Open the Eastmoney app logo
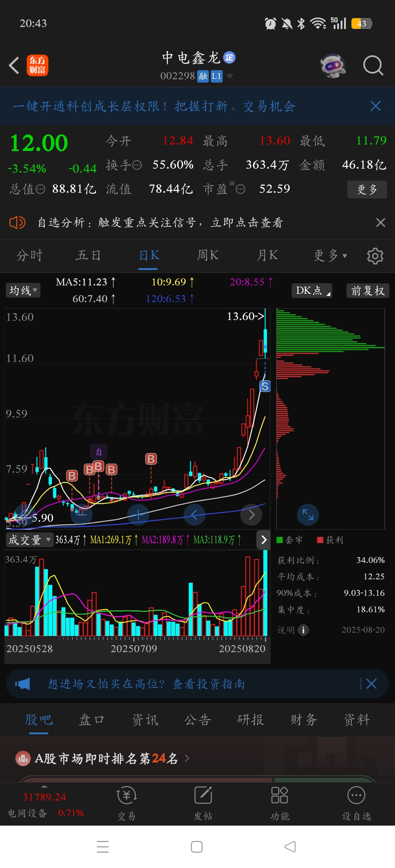 [x=37, y=66]
